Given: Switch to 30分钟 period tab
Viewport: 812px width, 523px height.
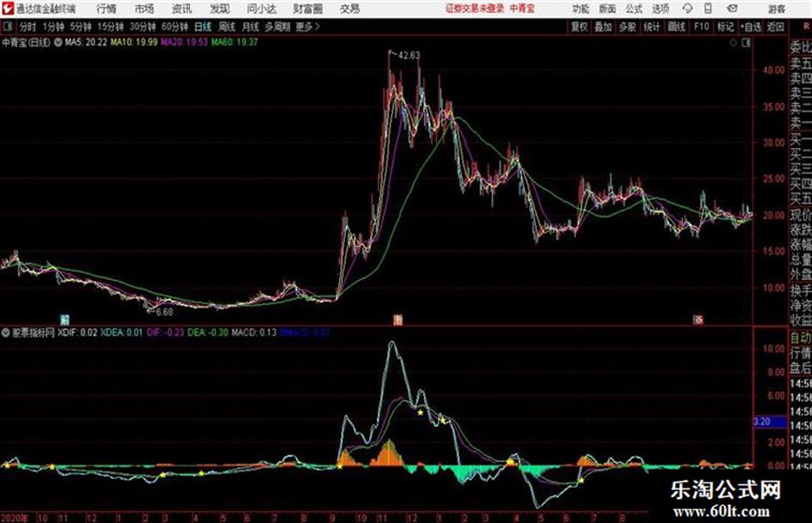Looking at the screenshot, I should pos(143,27).
